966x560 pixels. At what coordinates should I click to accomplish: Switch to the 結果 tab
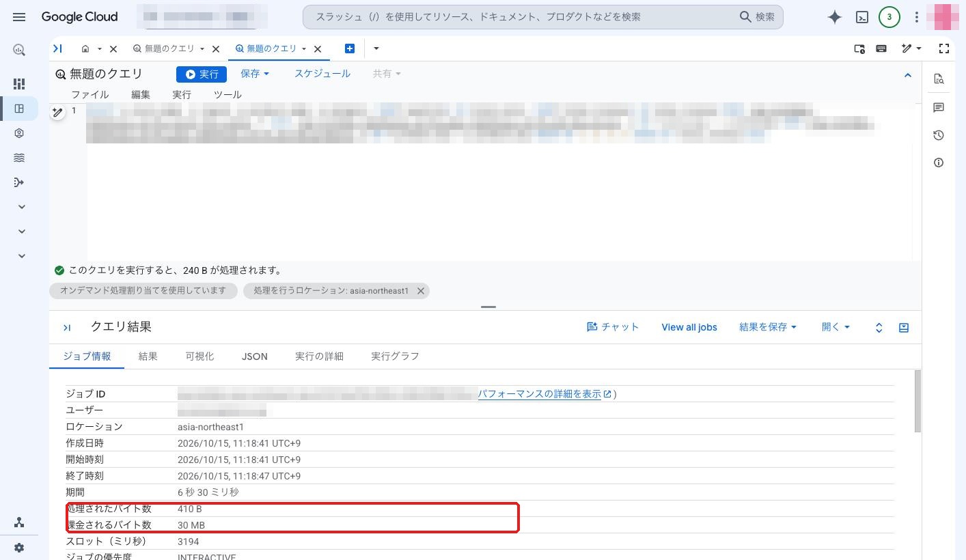point(148,356)
